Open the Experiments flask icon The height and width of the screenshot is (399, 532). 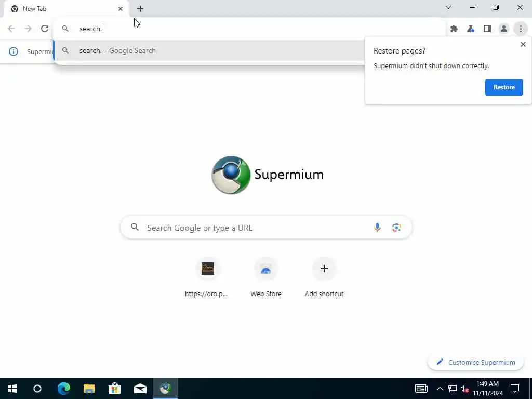471,29
